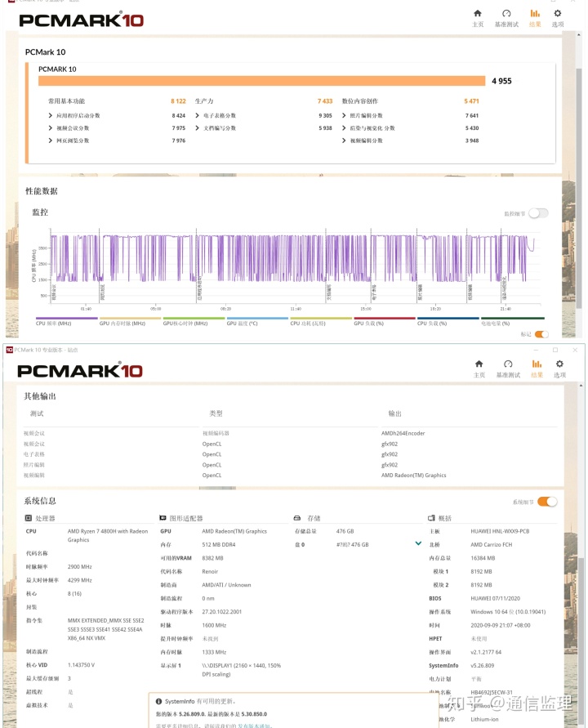Click the lower window vertical scrollbar

581,641
